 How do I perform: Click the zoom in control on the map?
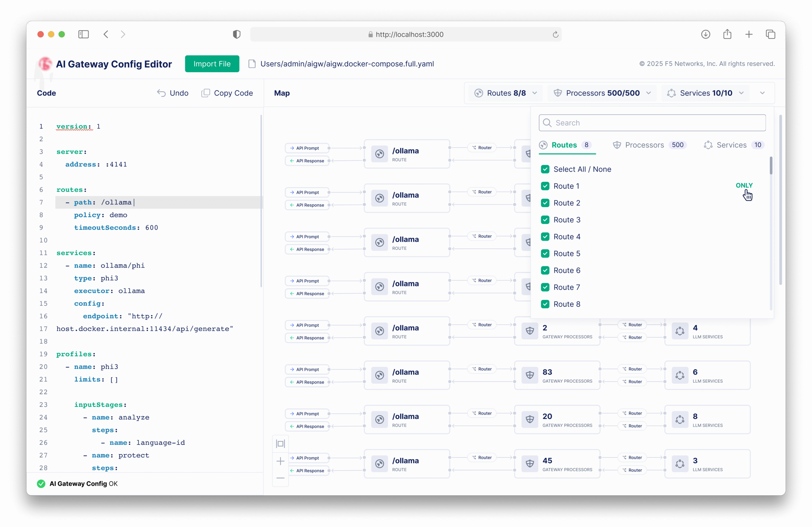point(280,461)
